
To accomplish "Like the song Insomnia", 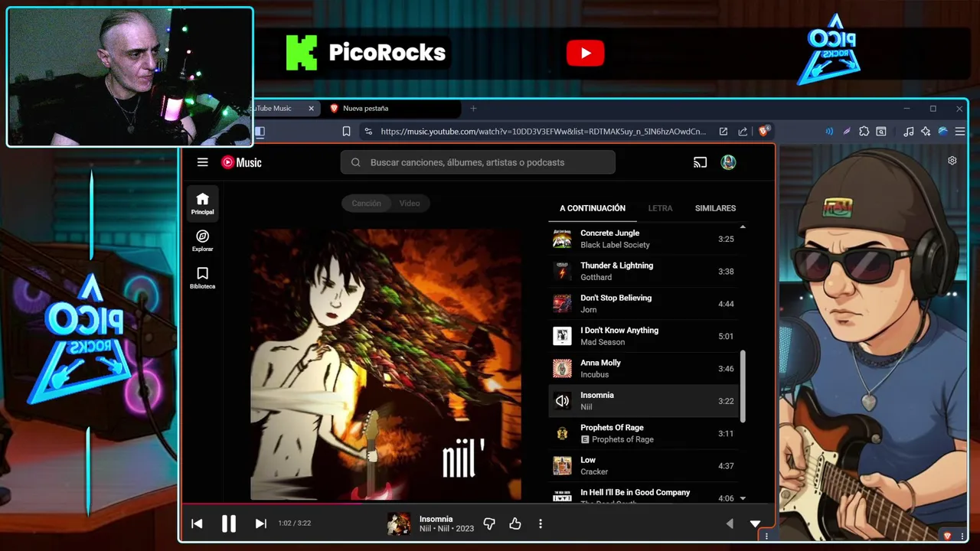I will [515, 523].
